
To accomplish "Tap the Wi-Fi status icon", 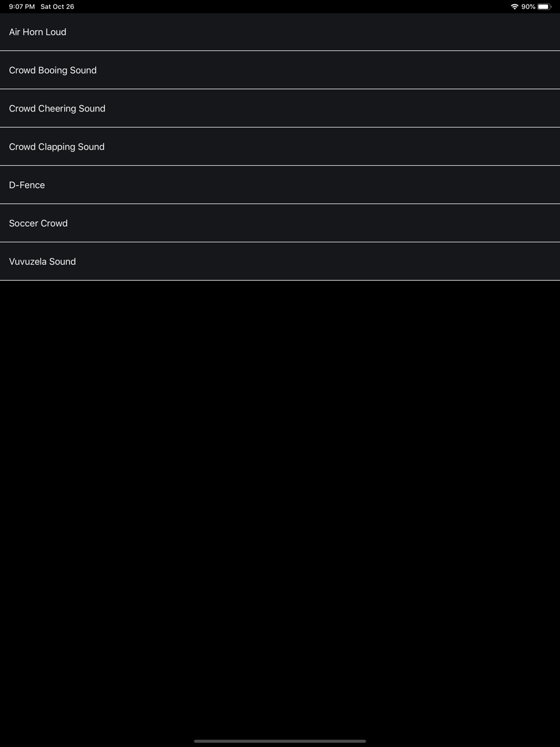I will [514, 7].
